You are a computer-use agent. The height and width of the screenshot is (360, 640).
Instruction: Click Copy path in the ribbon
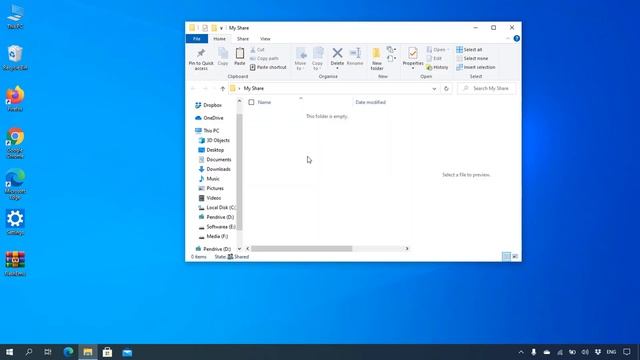point(264,58)
